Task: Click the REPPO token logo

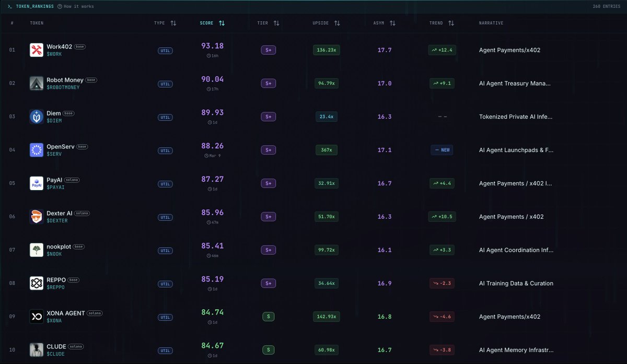Action: click(36, 283)
